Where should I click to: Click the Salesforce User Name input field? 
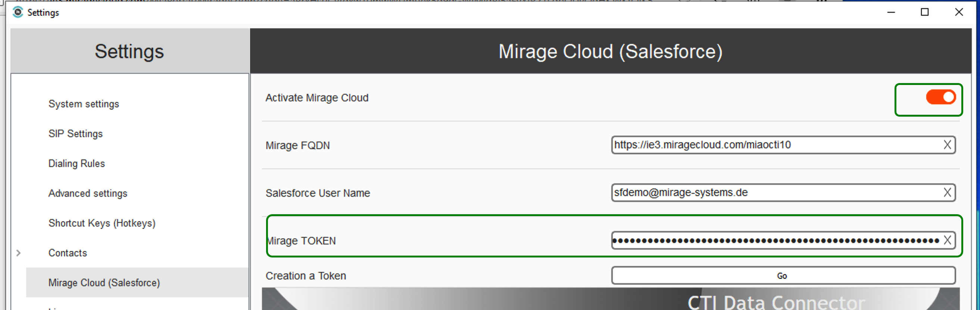click(x=783, y=193)
